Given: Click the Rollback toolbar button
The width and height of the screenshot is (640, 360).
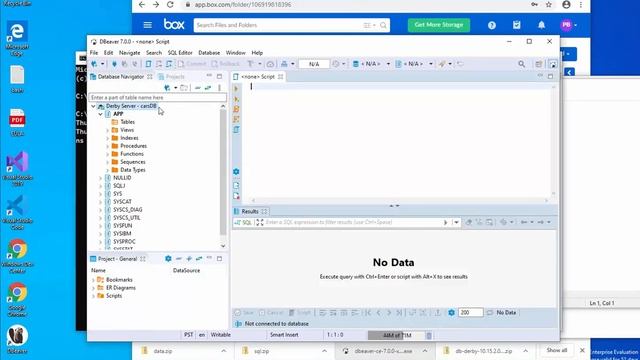Looking at the screenshot, I should coord(226,64).
